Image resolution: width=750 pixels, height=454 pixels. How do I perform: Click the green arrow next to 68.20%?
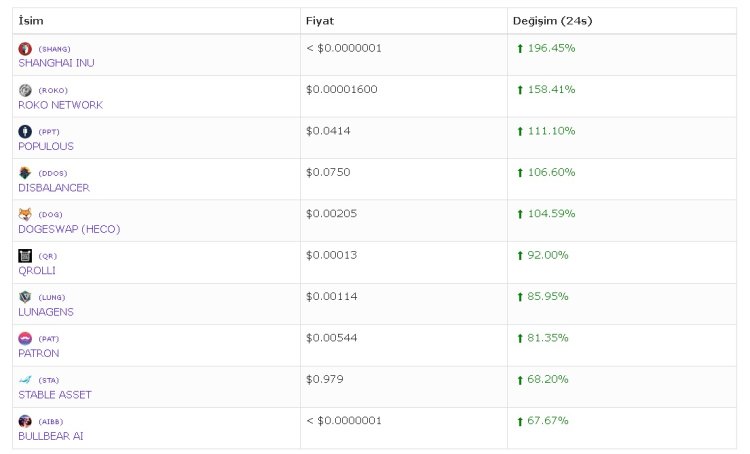[x=520, y=380]
